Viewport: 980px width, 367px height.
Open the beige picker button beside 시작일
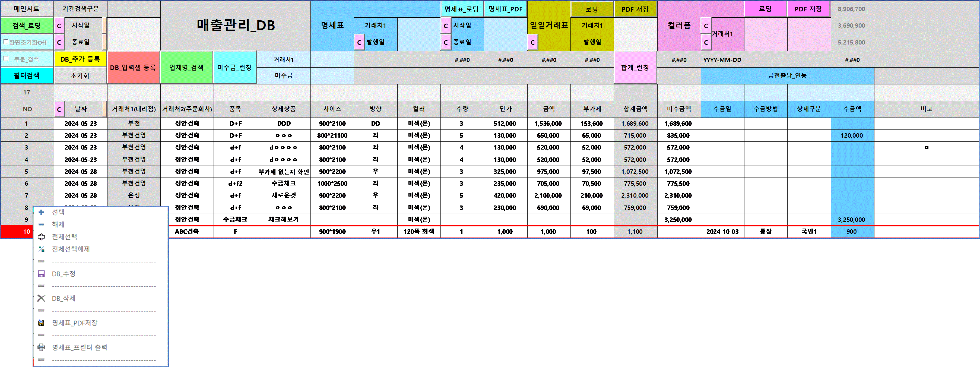click(104, 26)
